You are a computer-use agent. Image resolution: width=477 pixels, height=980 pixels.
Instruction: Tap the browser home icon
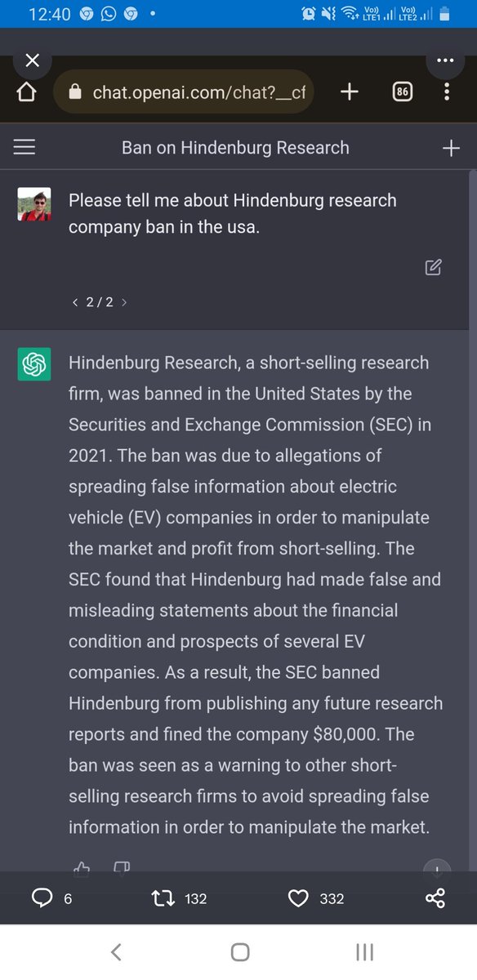(26, 92)
